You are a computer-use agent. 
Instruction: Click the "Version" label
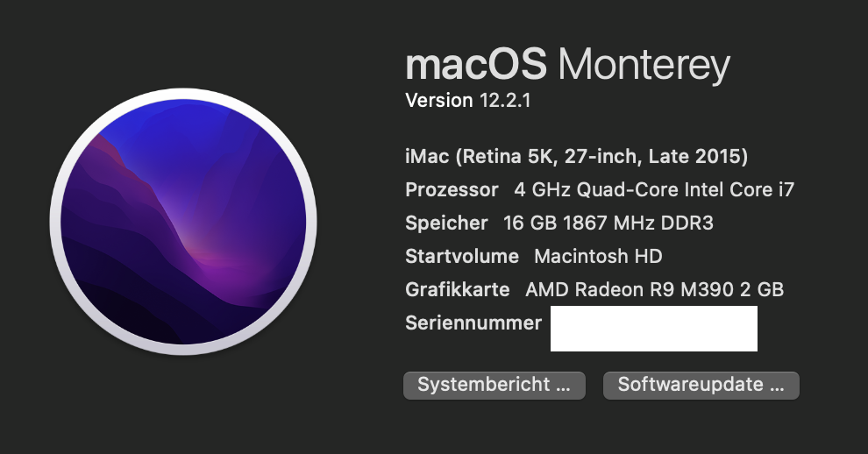[x=438, y=101]
